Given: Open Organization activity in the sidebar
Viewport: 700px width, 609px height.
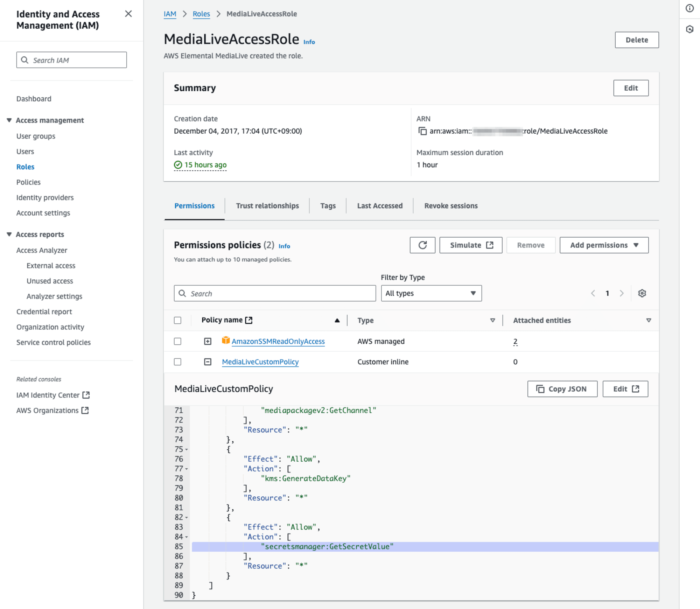Looking at the screenshot, I should tap(50, 327).
